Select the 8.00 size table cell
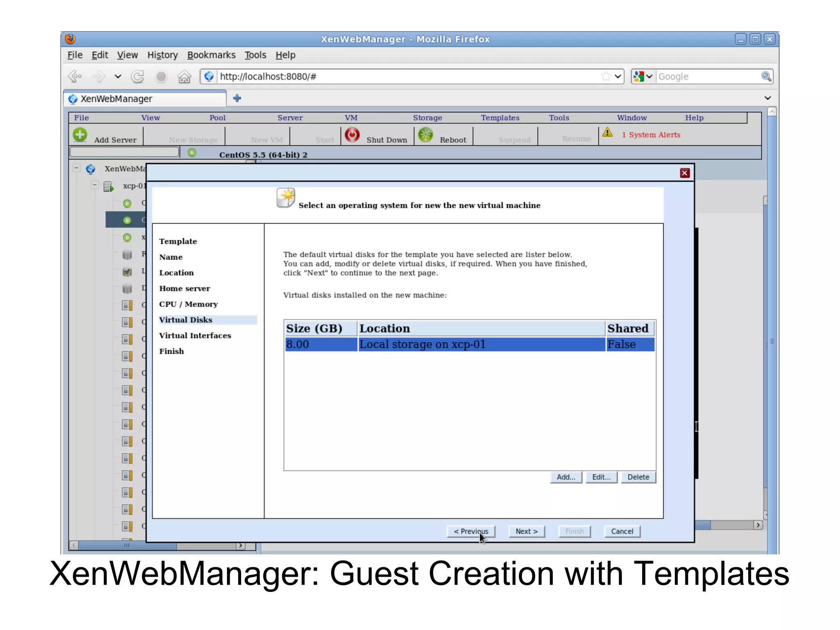The image size is (840, 630). 321,344
